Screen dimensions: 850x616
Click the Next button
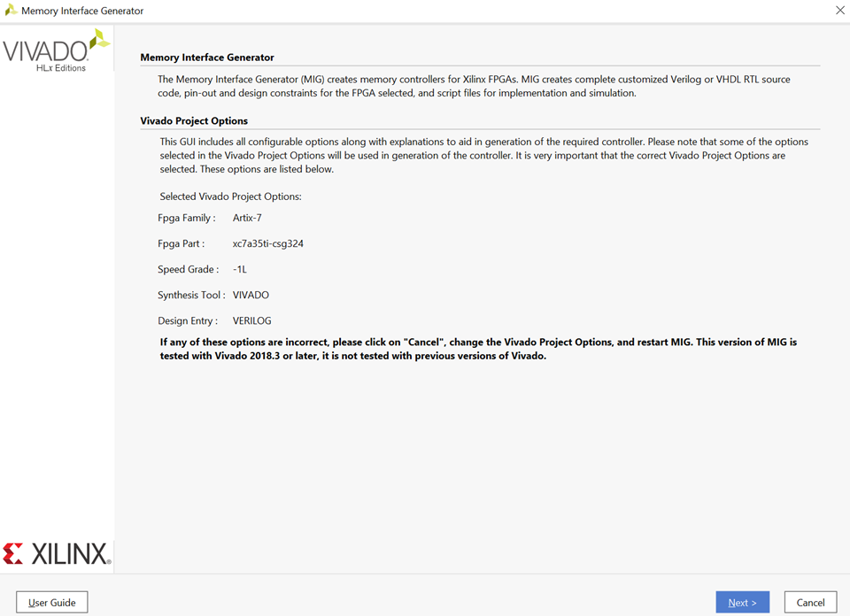pos(742,602)
